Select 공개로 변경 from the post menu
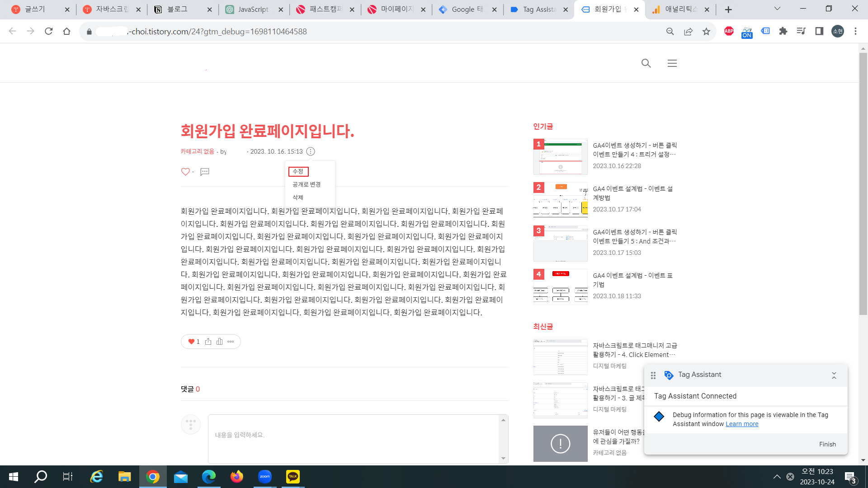Screen dimensions: 868x488 [307, 184]
